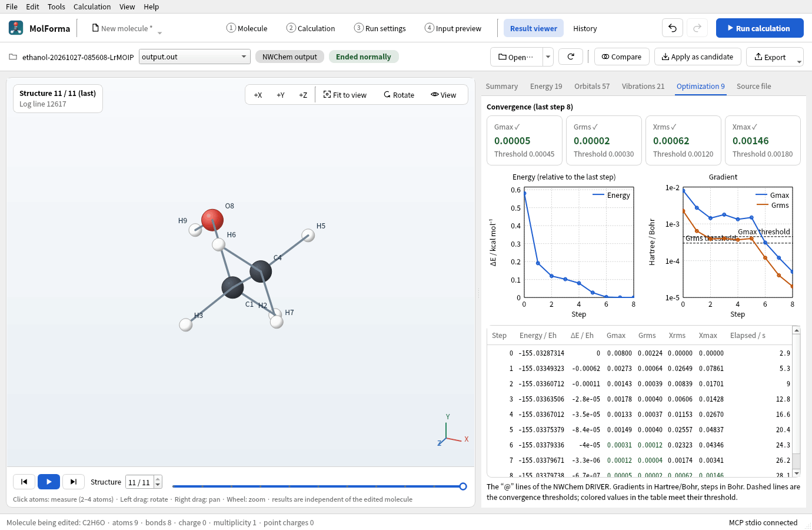Set view along +X axis
Screen dimensions: 812x530
258,95
